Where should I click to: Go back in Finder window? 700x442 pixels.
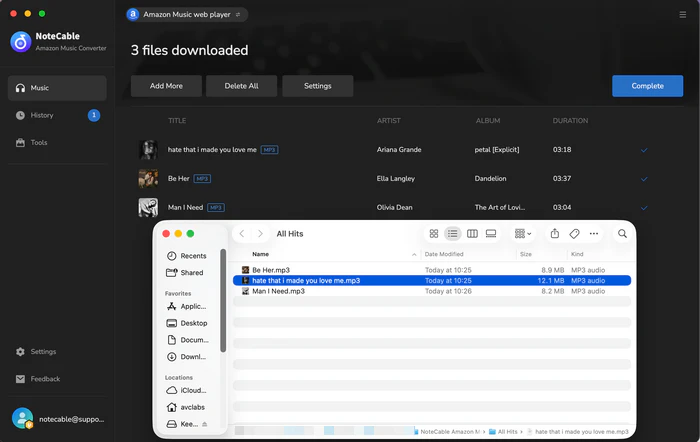(x=242, y=234)
